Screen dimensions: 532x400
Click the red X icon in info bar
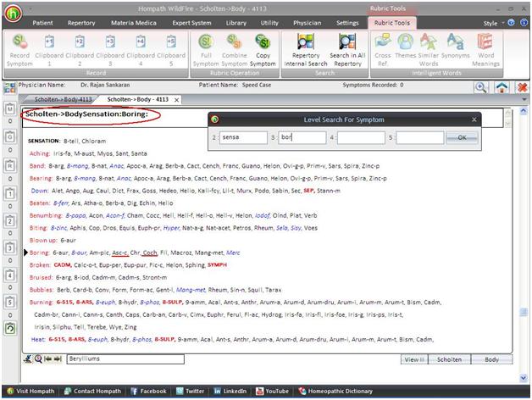[x=523, y=87]
